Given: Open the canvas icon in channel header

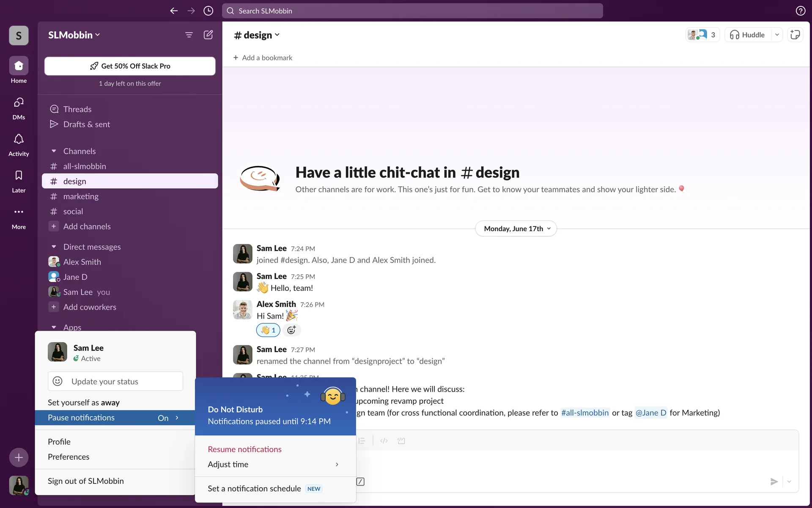Looking at the screenshot, I should 795,35.
